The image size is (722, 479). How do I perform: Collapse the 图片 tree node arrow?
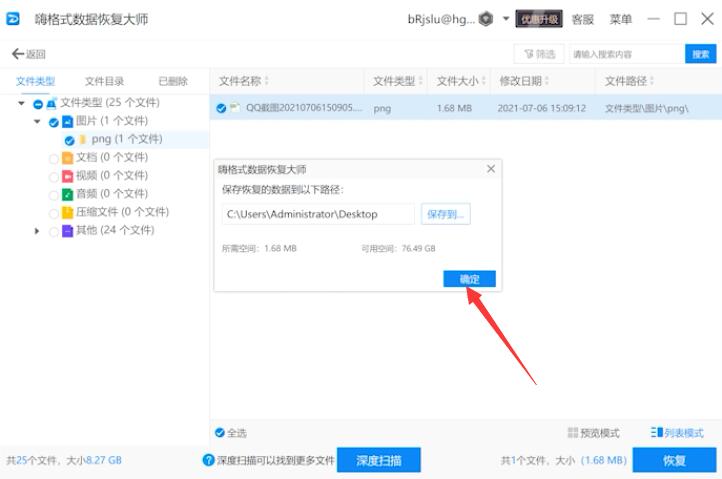37,122
